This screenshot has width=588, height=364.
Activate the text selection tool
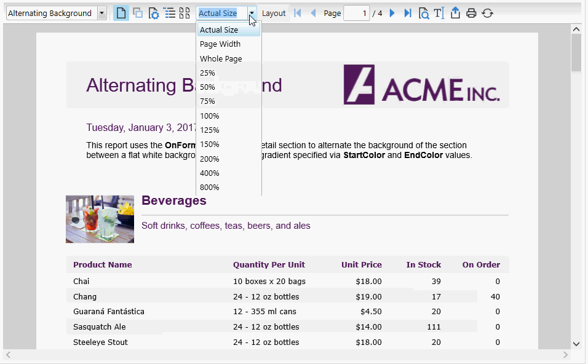click(439, 13)
